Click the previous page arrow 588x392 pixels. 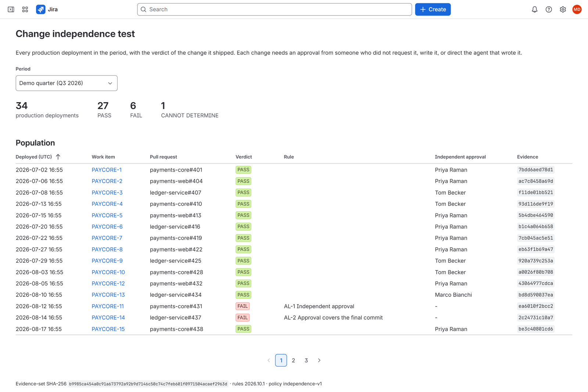click(x=269, y=360)
